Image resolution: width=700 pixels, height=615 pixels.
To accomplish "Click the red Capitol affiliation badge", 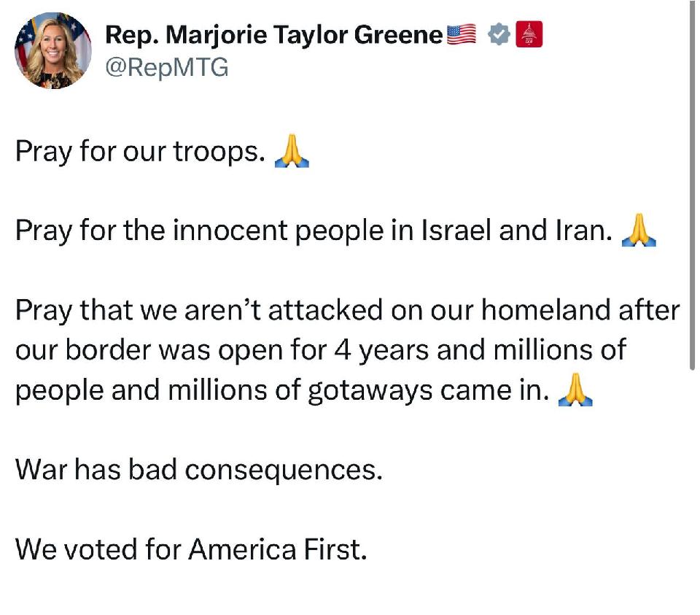I will point(529,34).
